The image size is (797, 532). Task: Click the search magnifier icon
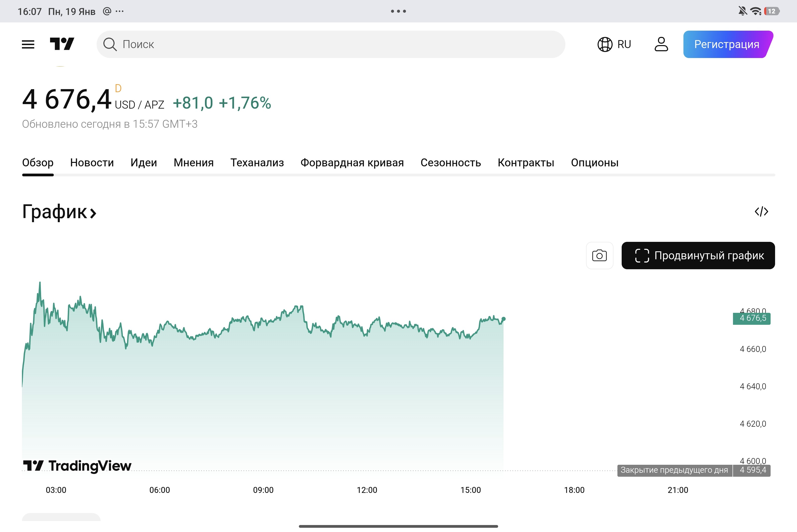[x=110, y=44]
